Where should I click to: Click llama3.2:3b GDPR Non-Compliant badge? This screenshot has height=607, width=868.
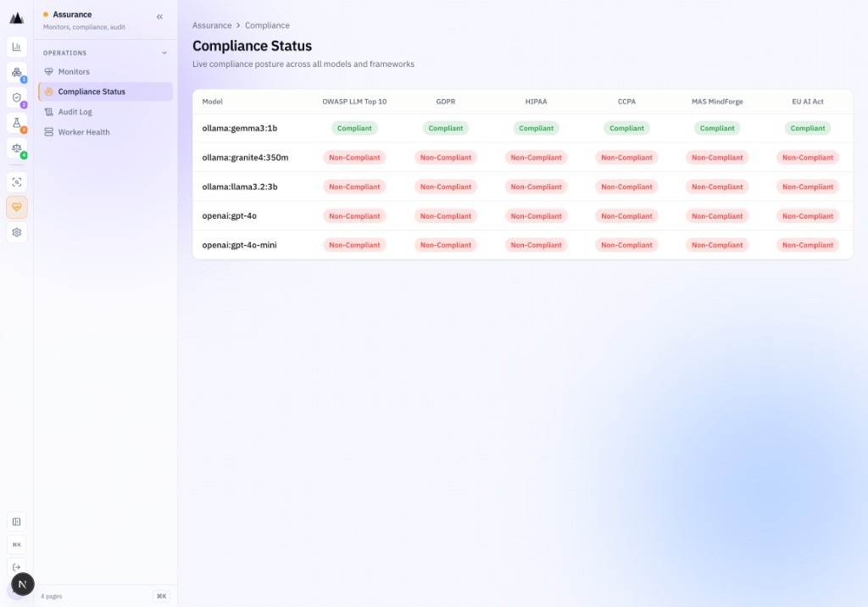pos(446,187)
